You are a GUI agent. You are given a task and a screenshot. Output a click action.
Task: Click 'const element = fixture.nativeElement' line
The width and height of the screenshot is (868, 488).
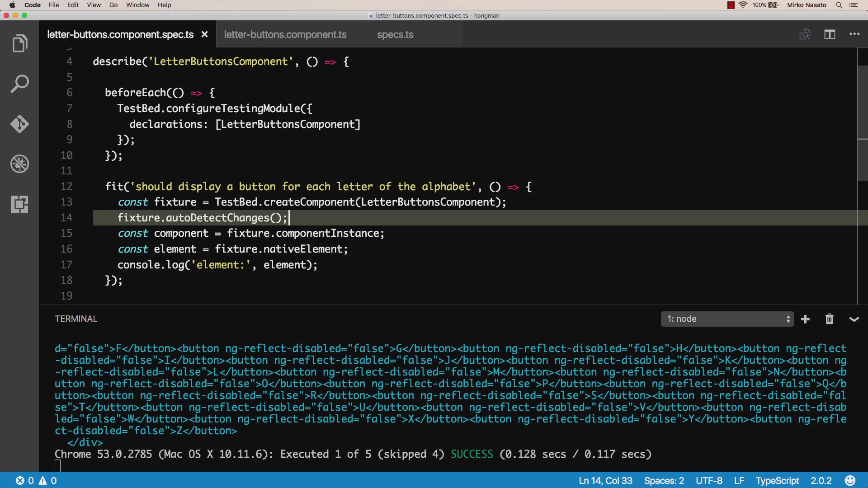[x=233, y=249]
